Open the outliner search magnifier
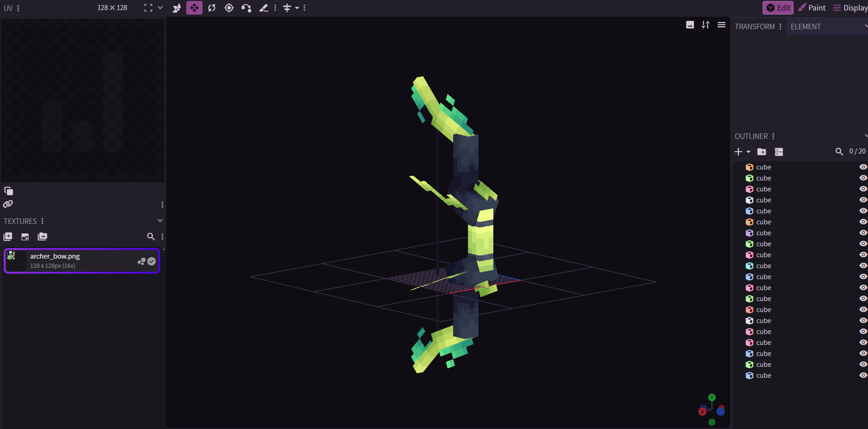 coord(839,151)
